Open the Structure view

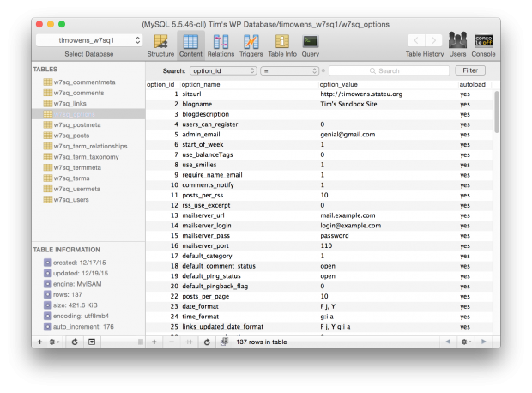(x=160, y=45)
